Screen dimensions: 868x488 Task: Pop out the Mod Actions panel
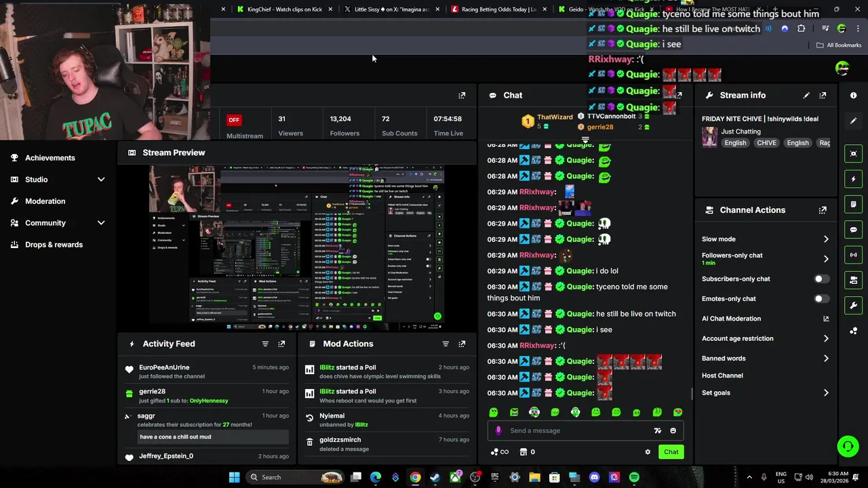click(x=462, y=344)
